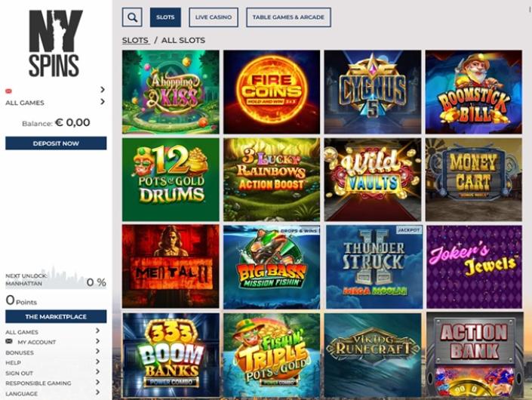The width and height of the screenshot is (532, 400).
Task: Open the envelope icon beside My Account
Action: tap(9, 341)
